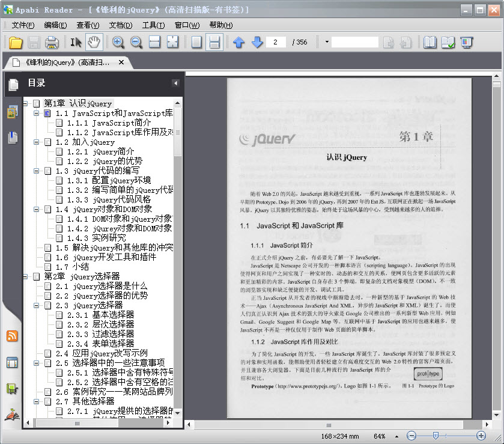Open the 文档(D) menu
This screenshot has height=444, width=504.
pos(121,25)
